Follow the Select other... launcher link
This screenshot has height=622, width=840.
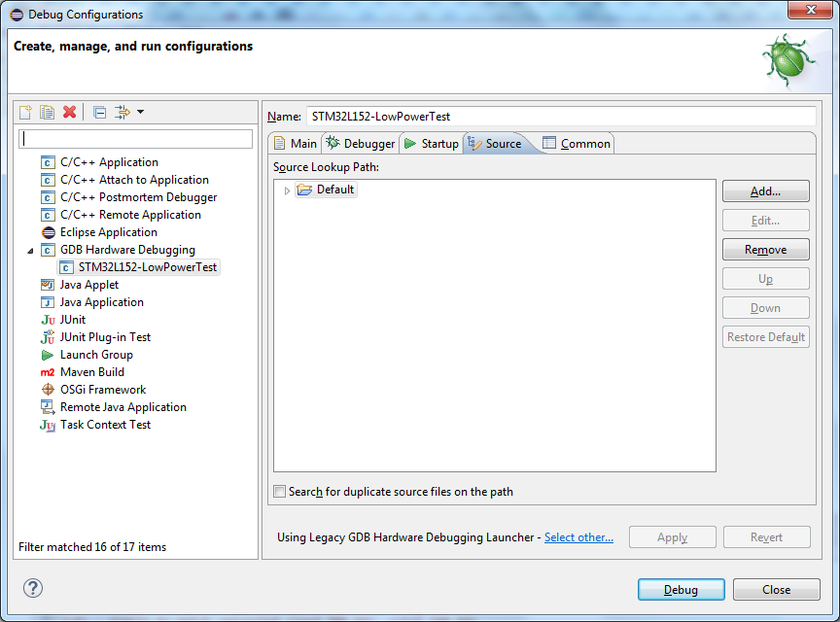(x=578, y=537)
